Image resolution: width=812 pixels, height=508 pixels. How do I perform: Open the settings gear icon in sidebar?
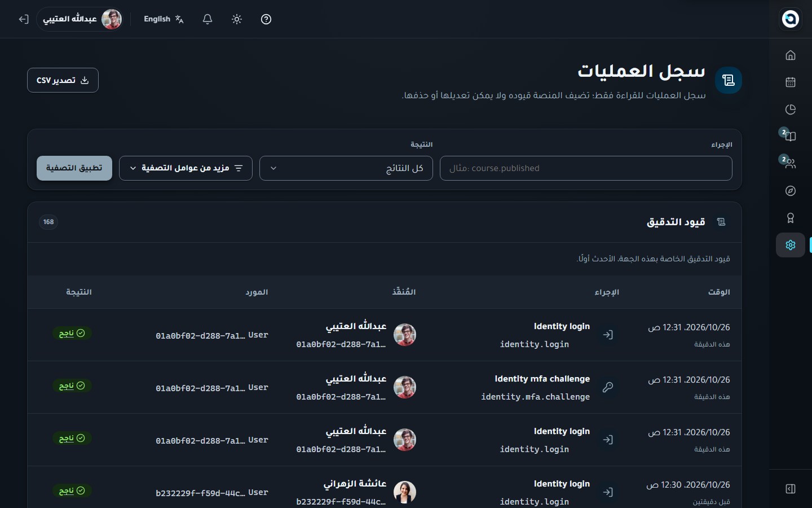[791, 245]
